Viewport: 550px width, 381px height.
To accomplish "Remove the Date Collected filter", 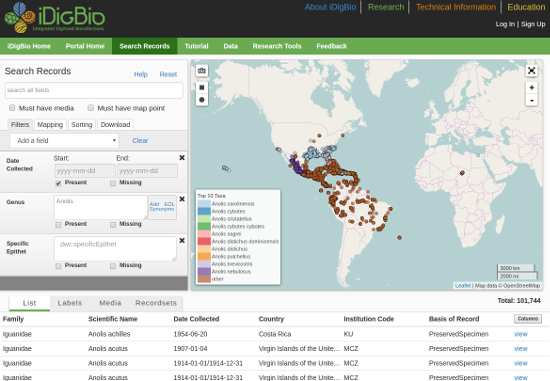I will (x=182, y=158).
